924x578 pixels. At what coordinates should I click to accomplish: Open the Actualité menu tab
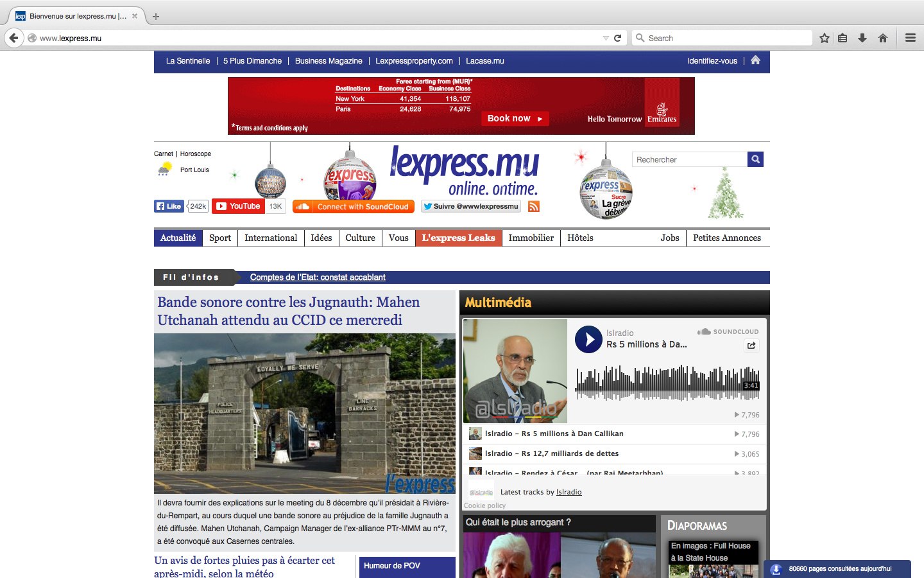pyautogui.click(x=178, y=238)
